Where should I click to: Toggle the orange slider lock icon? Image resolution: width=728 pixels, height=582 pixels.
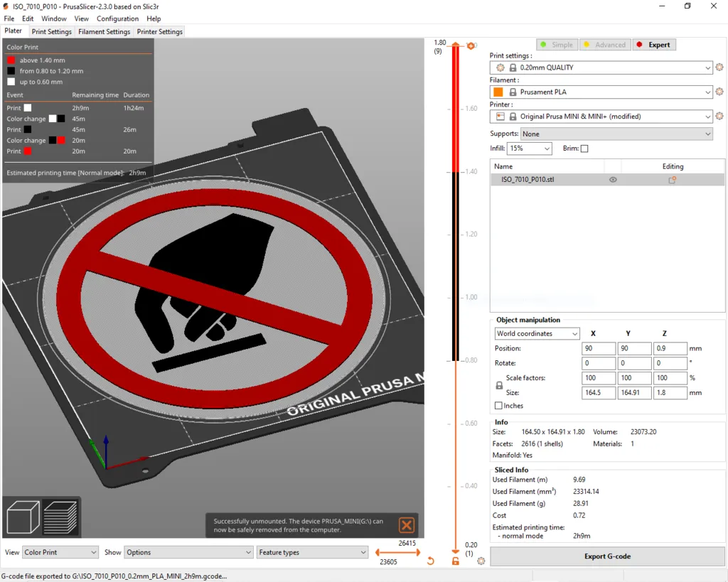456,561
